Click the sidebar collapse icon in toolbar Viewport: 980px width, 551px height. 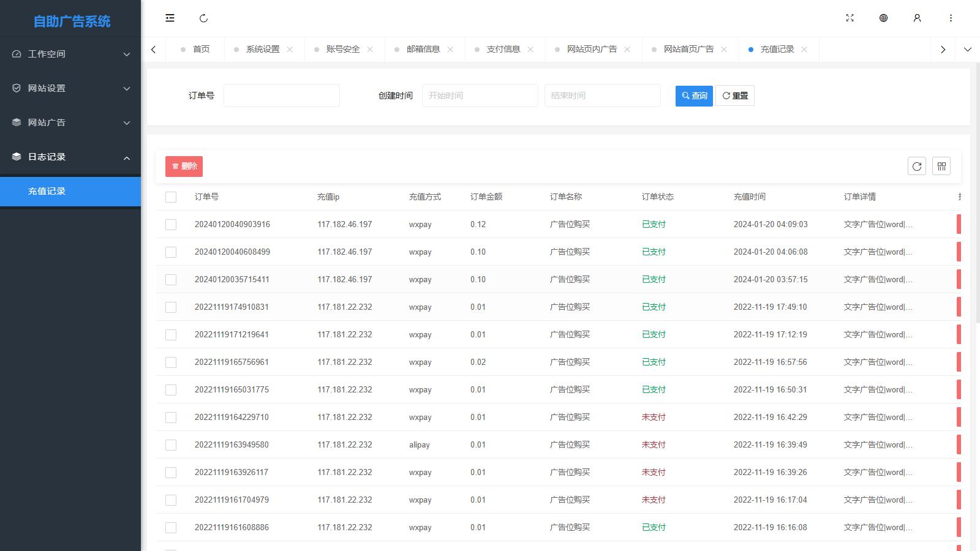tap(170, 18)
